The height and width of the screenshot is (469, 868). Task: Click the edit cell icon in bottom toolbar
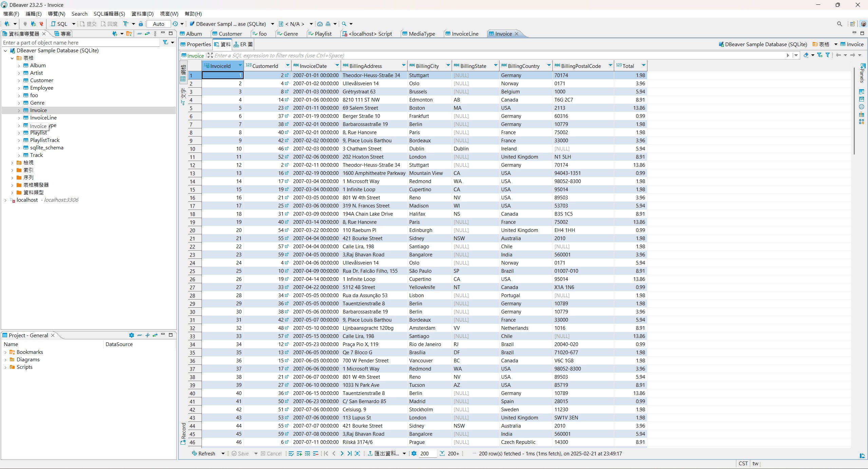tap(291, 453)
